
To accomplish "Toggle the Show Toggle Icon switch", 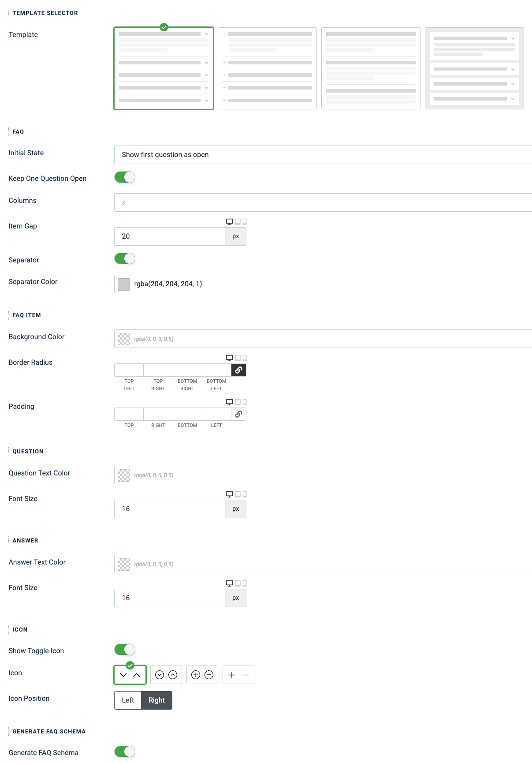I will [125, 649].
